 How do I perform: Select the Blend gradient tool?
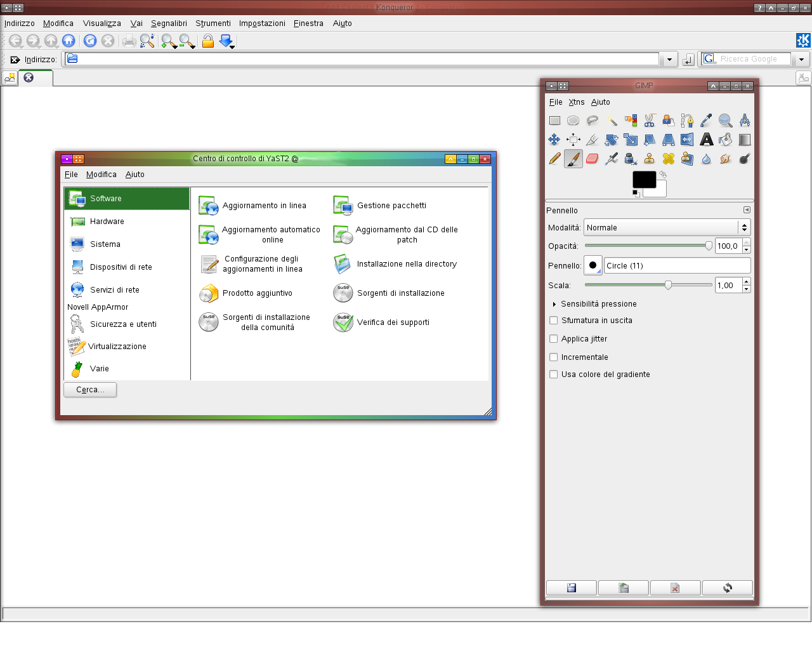(x=745, y=140)
